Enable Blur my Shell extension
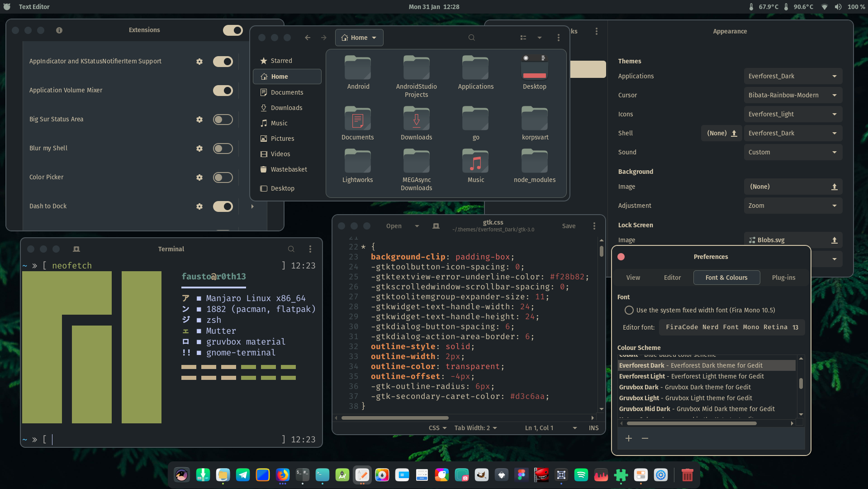The image size is (868, 489). tap(223, 149)
